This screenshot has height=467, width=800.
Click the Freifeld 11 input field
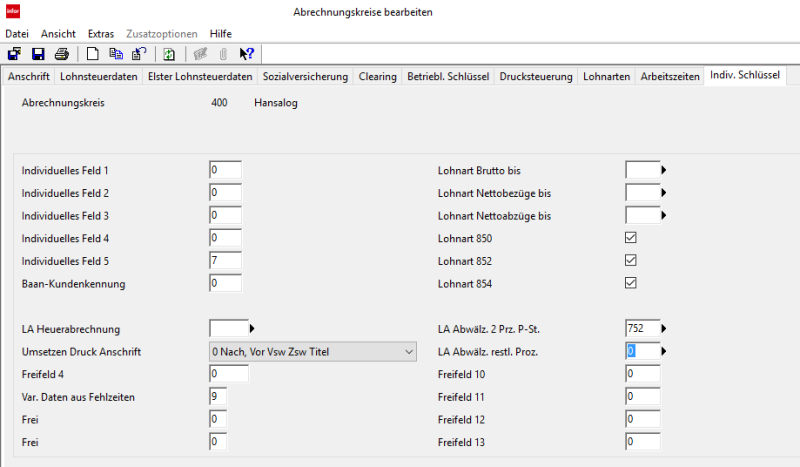tap(642, 397)
